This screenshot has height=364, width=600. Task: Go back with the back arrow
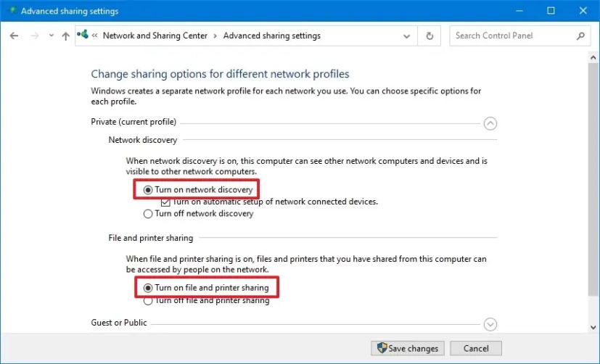pyautogui.click(x=15, y=36)
